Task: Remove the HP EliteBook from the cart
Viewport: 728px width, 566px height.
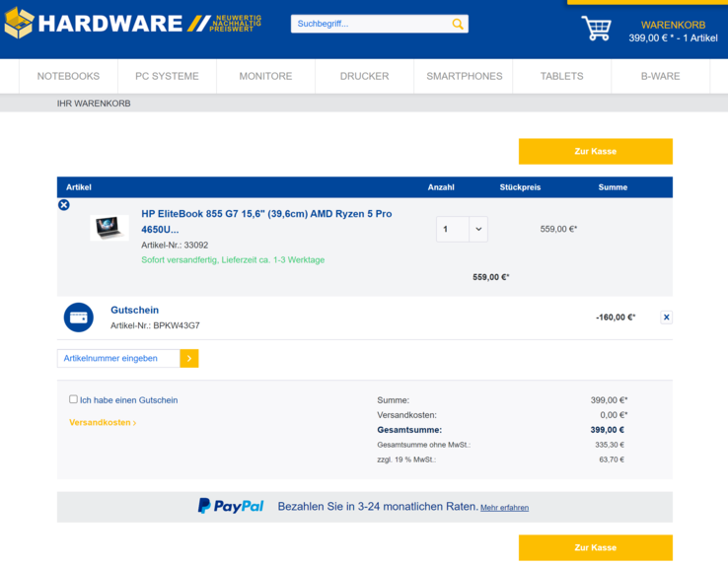Action: tap(64, 205)
